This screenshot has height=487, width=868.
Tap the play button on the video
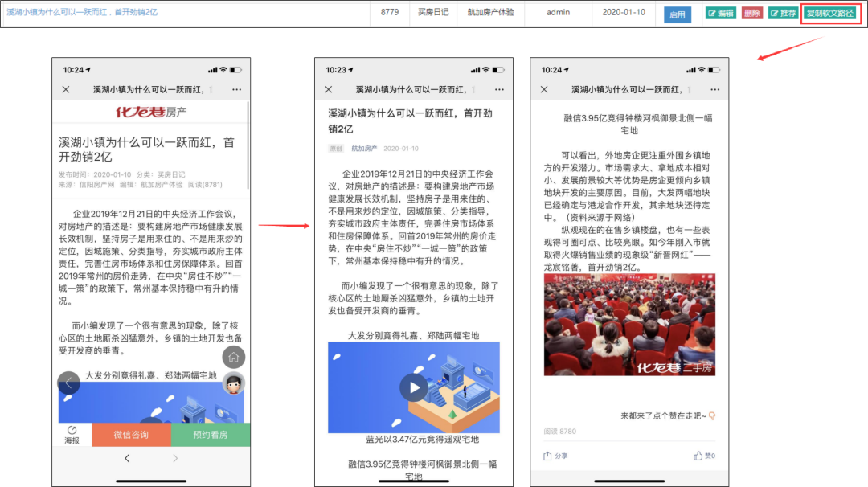coord(413,387)
